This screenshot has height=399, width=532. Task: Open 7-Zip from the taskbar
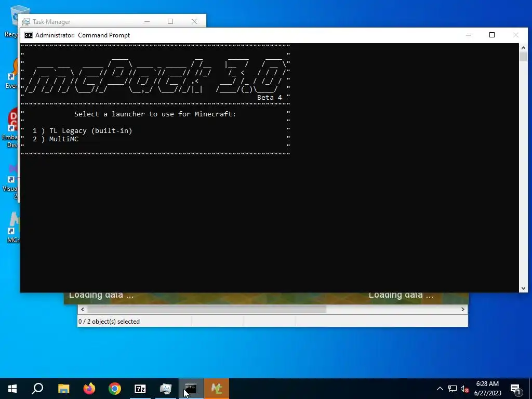[140, 389]
